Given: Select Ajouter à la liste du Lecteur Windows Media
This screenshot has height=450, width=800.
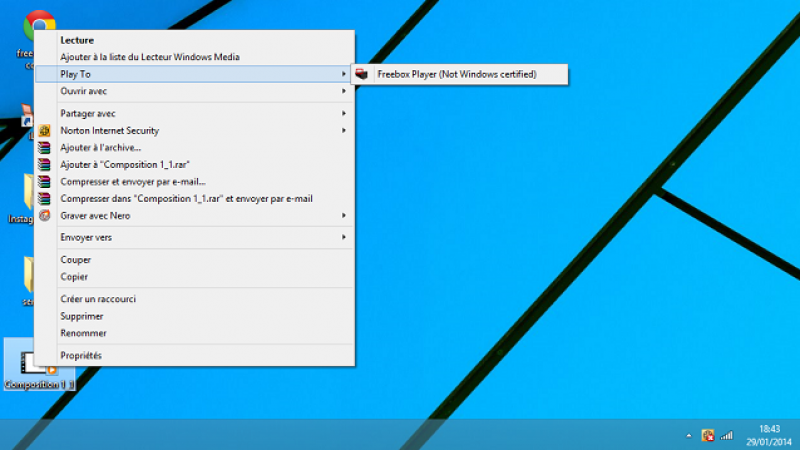Looking at the screenshot, I should (x=150, y=57).
